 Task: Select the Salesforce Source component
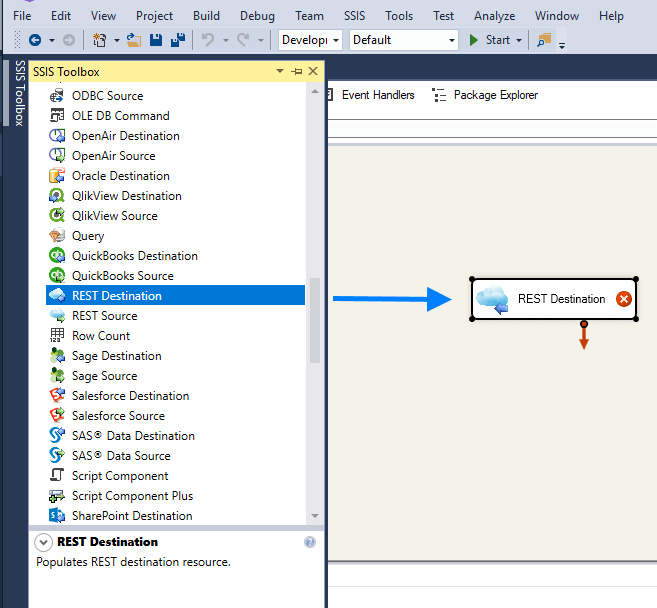click(x=118, y=416)
